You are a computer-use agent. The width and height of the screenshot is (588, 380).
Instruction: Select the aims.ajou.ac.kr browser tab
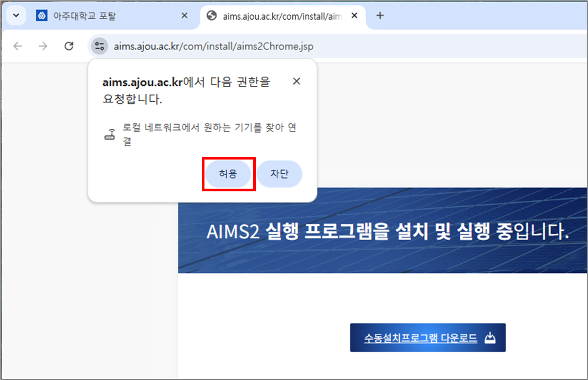click(x=281, y=16)
